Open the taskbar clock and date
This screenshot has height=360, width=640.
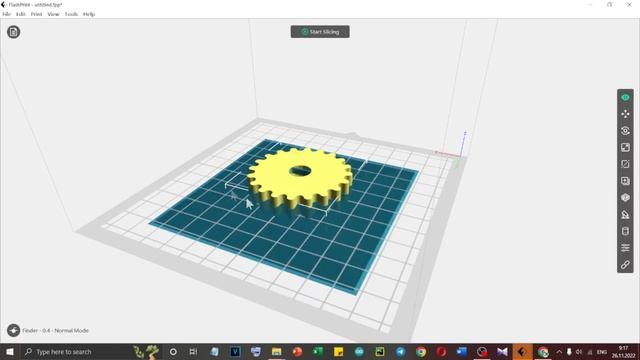[x=623, y=352]
